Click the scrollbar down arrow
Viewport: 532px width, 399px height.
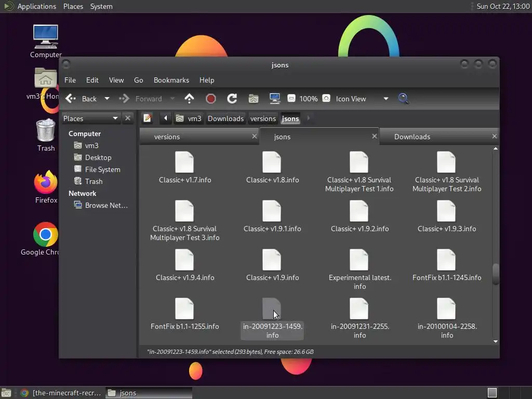[496, 341]
